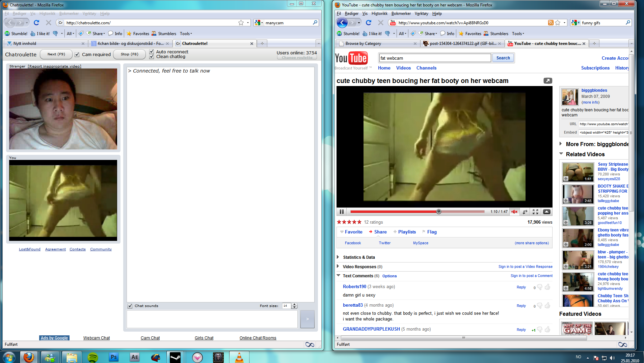Reload the YouTube page
The height and width of the screenshot is (363, 644).
369,23
